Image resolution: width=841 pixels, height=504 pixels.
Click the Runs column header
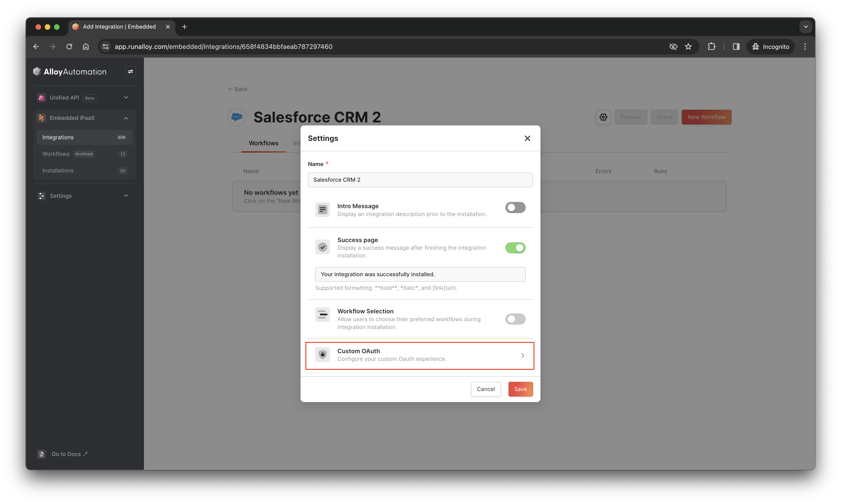click(x=660, y=171)
